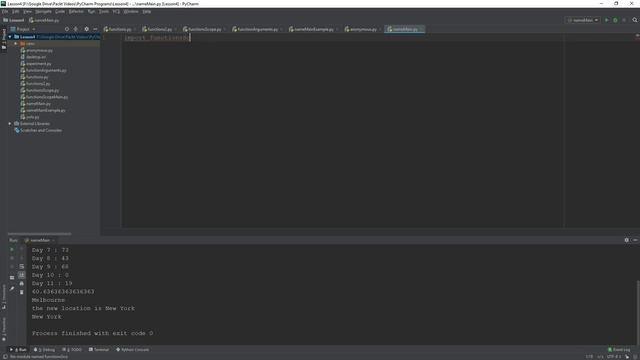The width and height of the screenshot is (640, 360).
Task: Open Run panel settings gear
Action: coord(627,240)
